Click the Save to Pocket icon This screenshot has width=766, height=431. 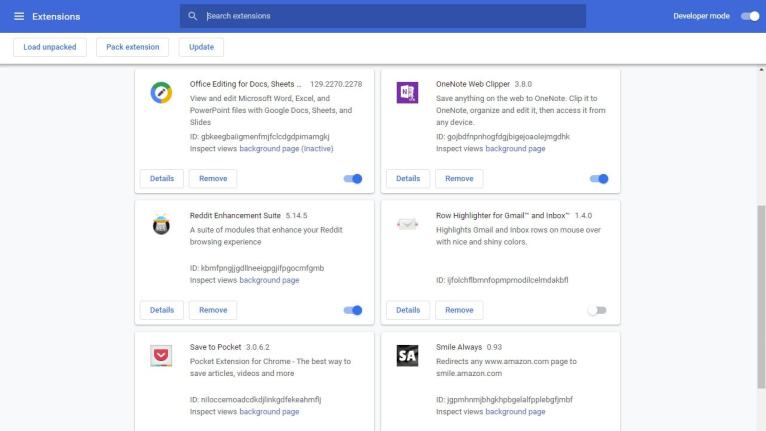coord(161,356)
